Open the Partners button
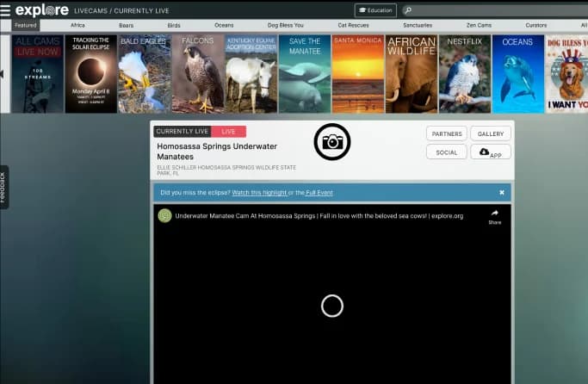Image resolution: width=588 pixels, height=384 pixels. coord(446,133)
